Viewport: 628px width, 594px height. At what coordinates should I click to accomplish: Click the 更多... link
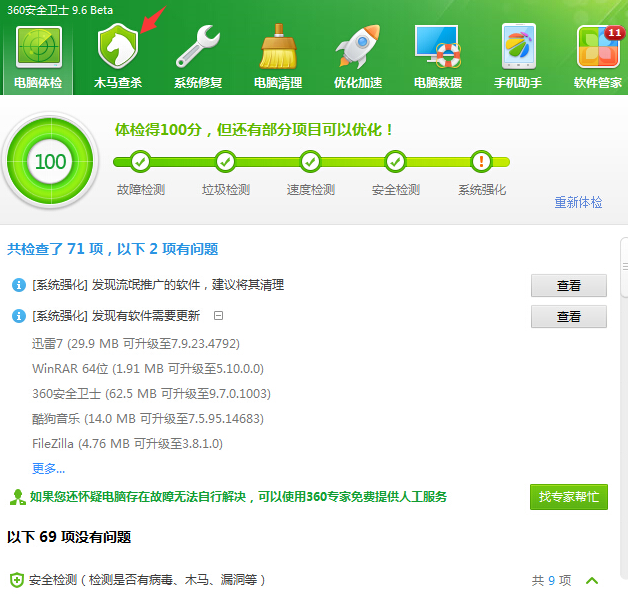click(x=48, y=468)
